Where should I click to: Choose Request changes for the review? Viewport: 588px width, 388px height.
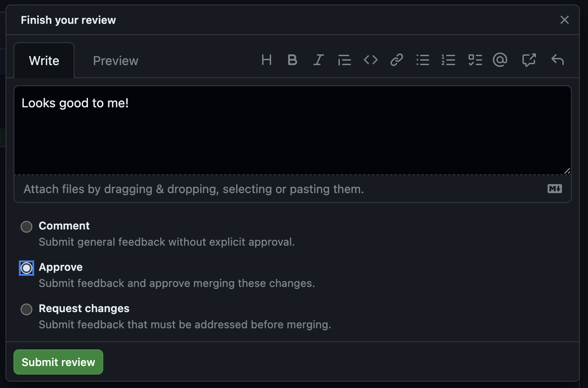pyautogui.click(x=26, y=309)
